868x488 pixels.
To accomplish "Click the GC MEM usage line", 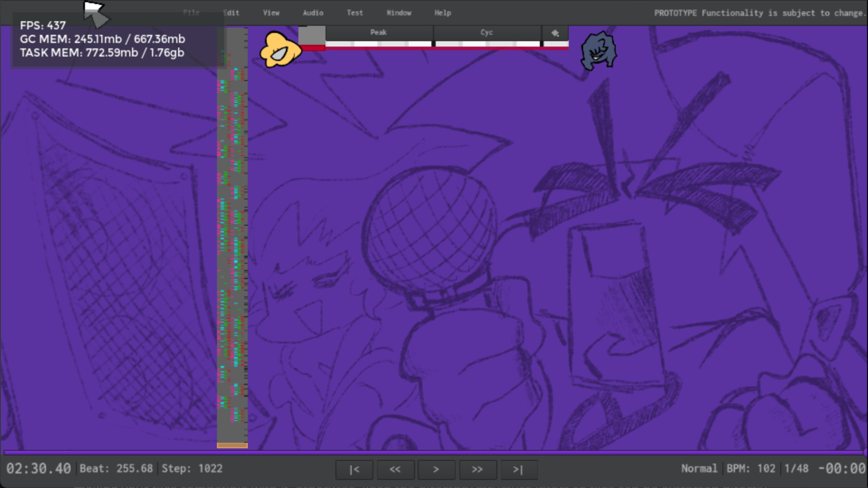I will pos(103,39).
